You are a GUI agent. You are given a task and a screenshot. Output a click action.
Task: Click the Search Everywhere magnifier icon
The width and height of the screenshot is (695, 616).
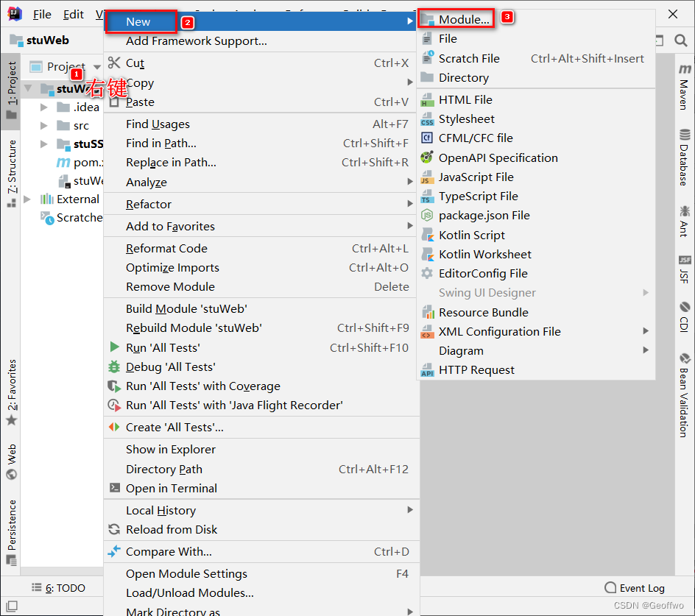click(x=681, y=40)
